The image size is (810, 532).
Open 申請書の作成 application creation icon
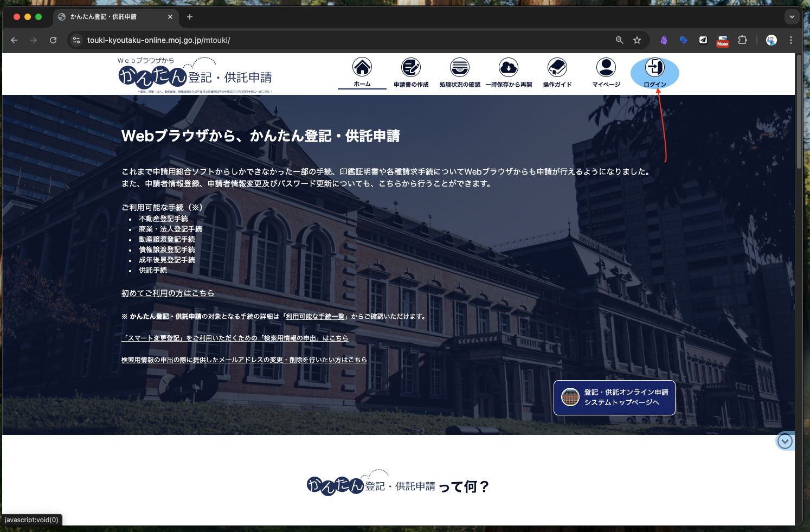point(411,68)
